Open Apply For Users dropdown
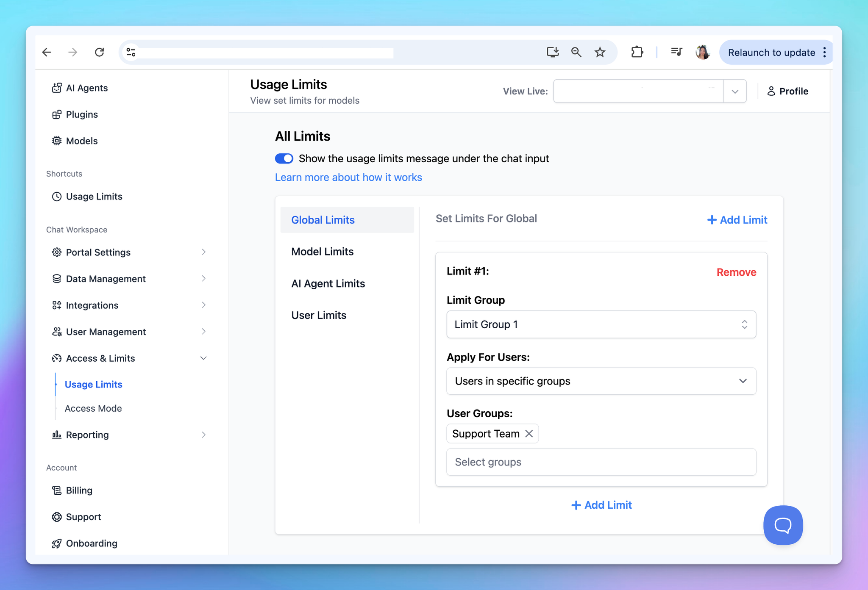Viewport: 868px width, 590px height. (601, 381)
